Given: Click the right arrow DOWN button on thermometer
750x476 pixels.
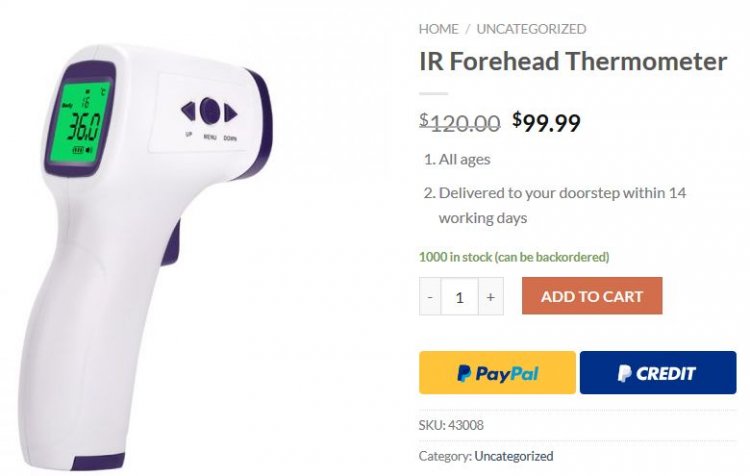Looking at the screenshot, I should (231, 112).
